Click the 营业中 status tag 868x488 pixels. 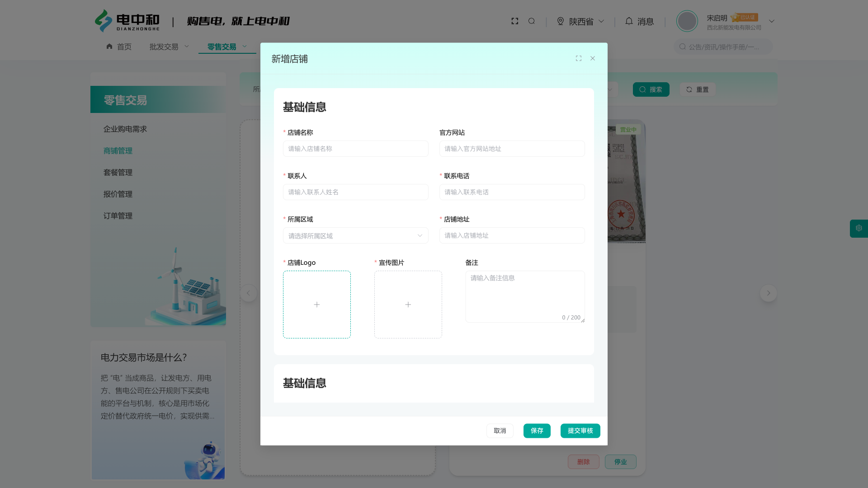[x=628, y=130]
